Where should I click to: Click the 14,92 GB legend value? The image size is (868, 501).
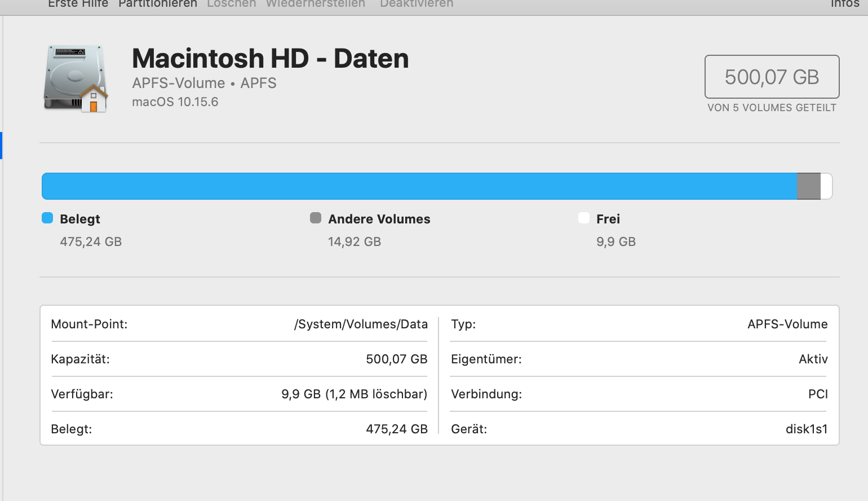(x=355, y=242)
